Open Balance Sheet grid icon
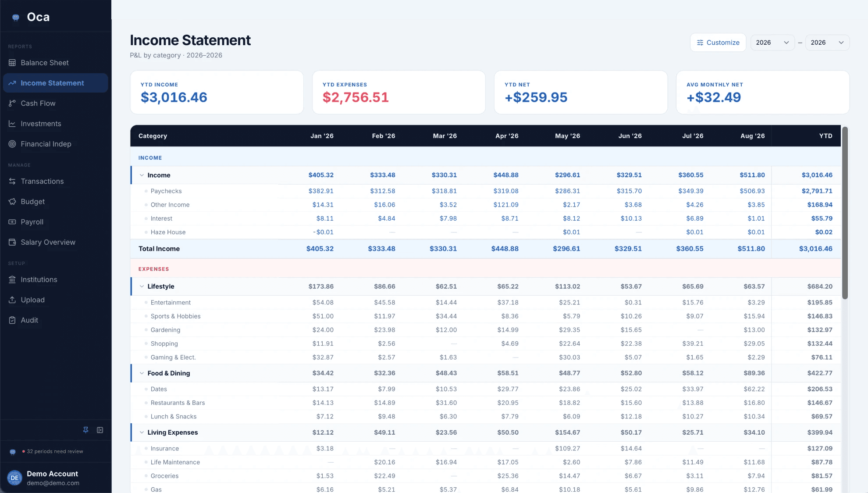868x493 pixels. [x=12, y=63]
